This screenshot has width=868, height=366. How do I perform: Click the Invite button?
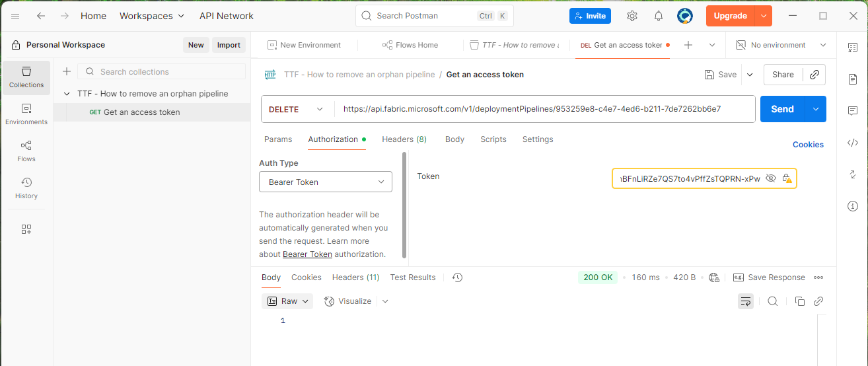click(x=590, y=16)
